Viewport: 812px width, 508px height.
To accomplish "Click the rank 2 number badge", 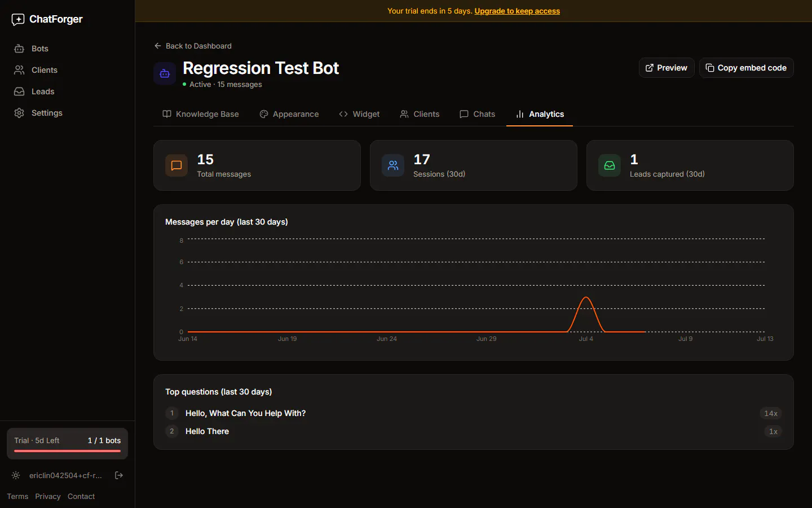I will (x=172, y=431).
